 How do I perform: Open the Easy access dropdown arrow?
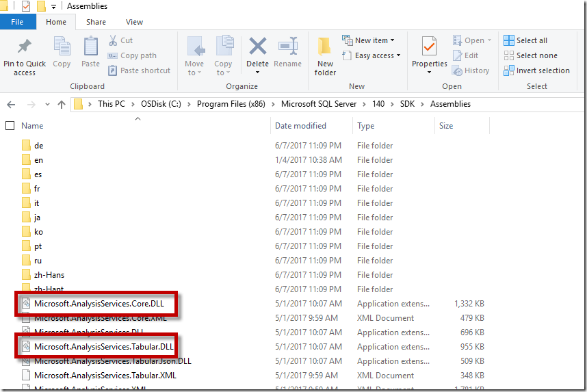point(398,55)
